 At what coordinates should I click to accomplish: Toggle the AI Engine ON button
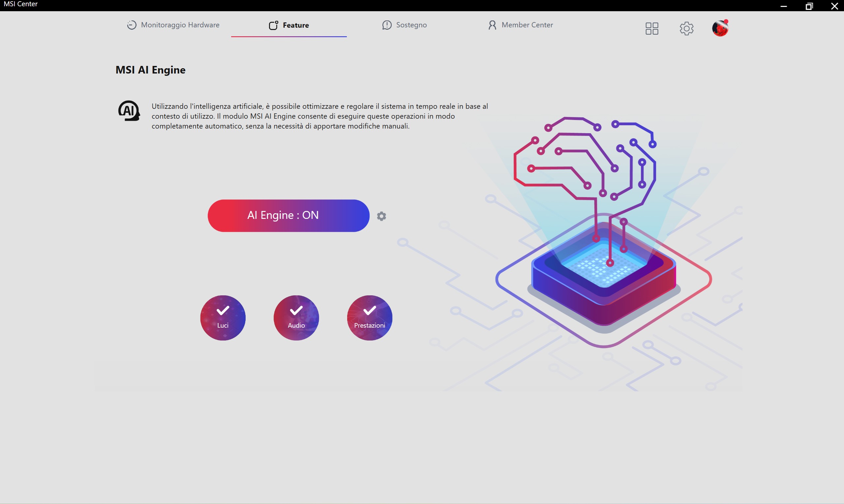[x=288, y=216]
